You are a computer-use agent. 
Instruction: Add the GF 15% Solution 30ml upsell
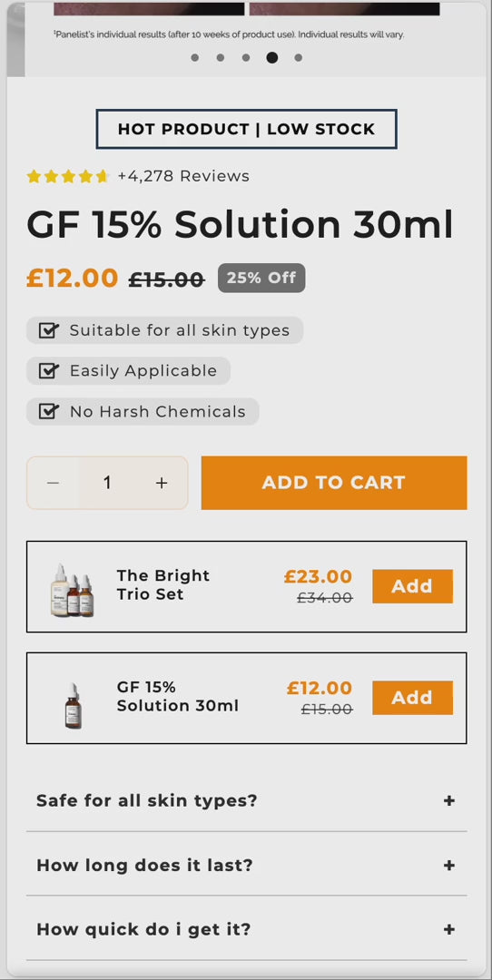[413, 698]
